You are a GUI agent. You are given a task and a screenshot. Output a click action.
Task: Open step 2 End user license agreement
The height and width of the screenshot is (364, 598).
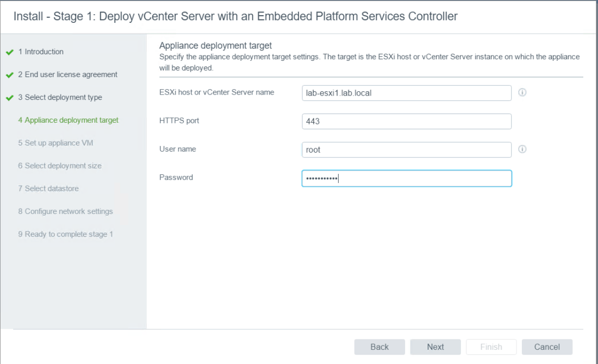[x=67, y=74]
